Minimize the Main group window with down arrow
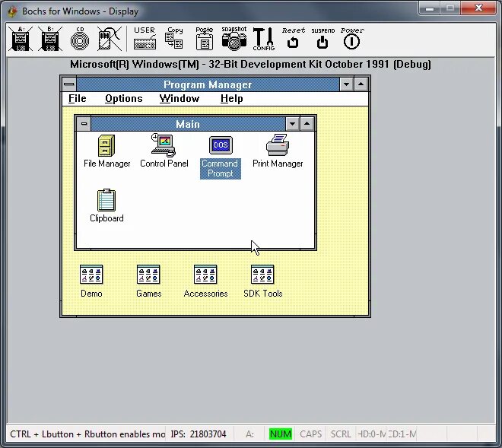 [x=293, y=124]
